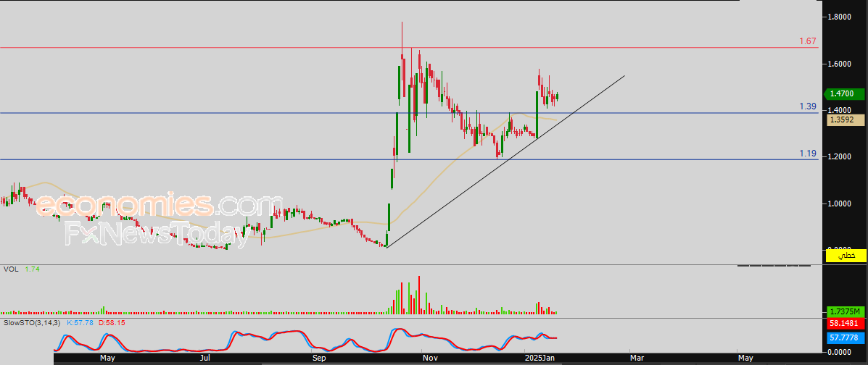Screen dimensions: 868x365
Task: Click the K:57.78 stochastic value
Action: click(x=80, y=322)
